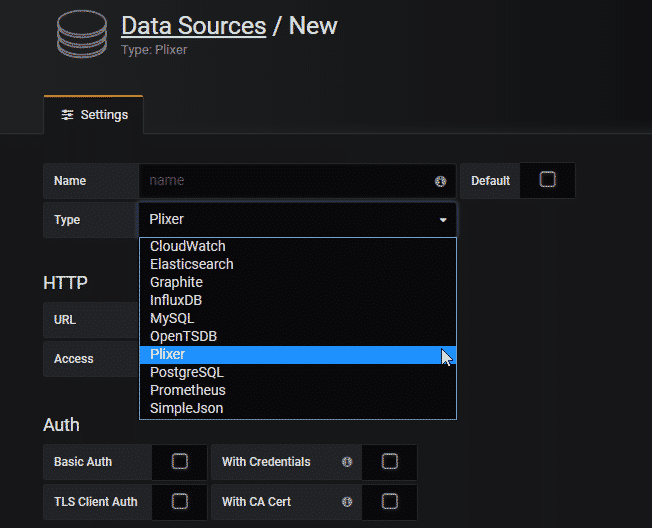
Task: Switch to the Settings tab
Action: pyautogui.click(x=94, y=115)
